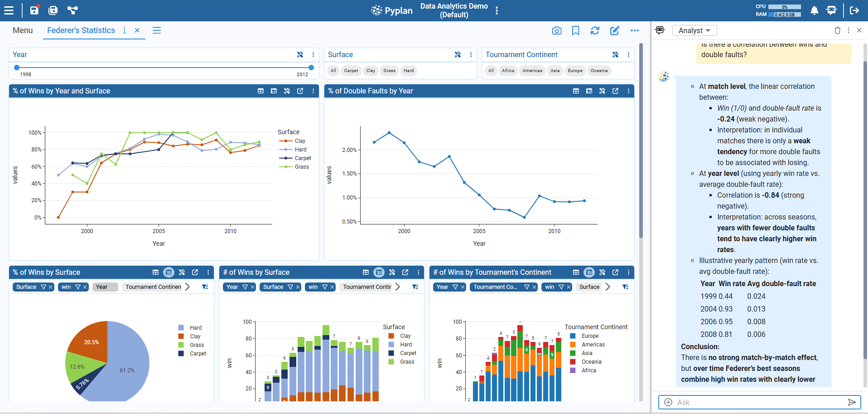Image resolution: width=868 pixels, height=414 pixels.
Task: Click the camera screenshot icon
Action: click(557, 30)
